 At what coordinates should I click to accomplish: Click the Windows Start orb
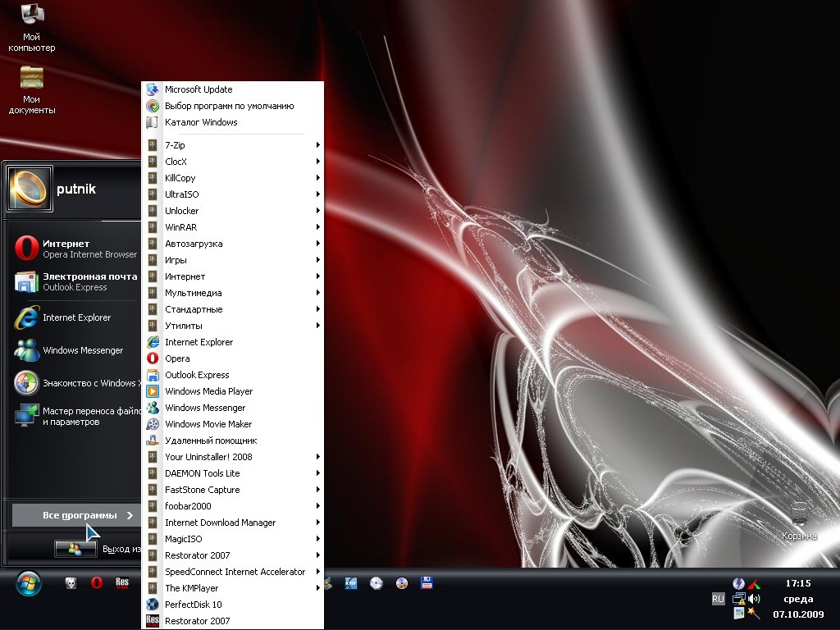point(29,583)
